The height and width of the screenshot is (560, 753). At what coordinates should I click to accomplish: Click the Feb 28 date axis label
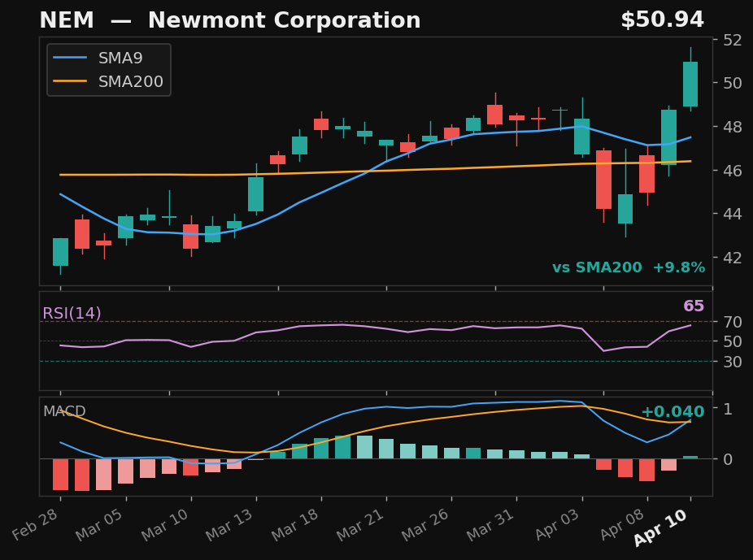coord(35,524)
